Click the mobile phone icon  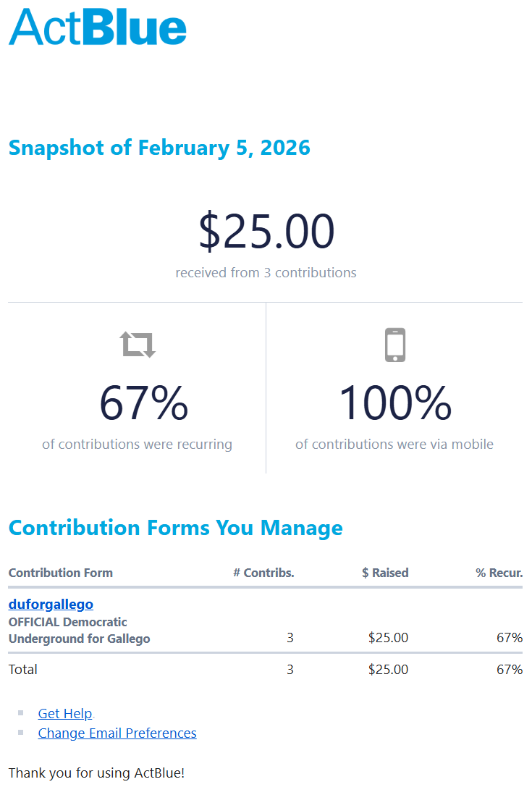[394, 345]
